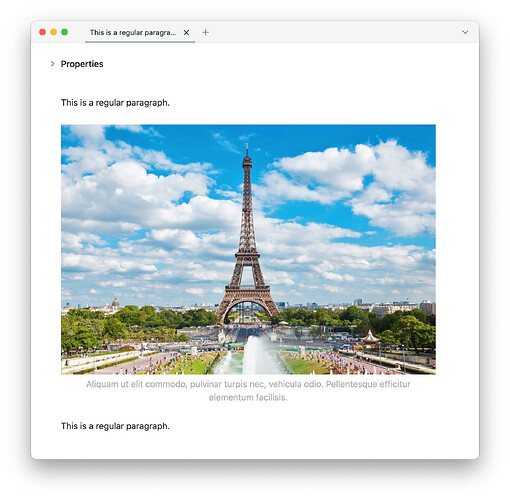The width and height of the screenshot is (510, 500).
Task: Maximize the window with the green button
Action: (65, 32)
